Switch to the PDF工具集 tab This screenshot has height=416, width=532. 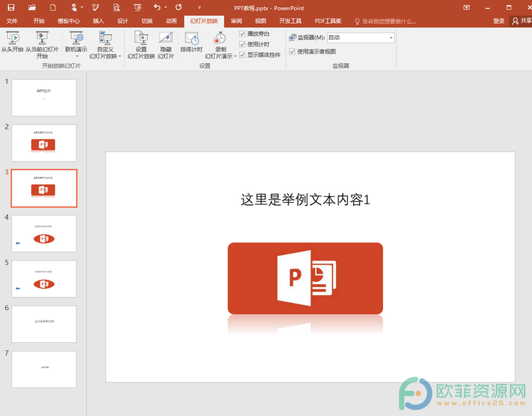(x=328, y=21)
